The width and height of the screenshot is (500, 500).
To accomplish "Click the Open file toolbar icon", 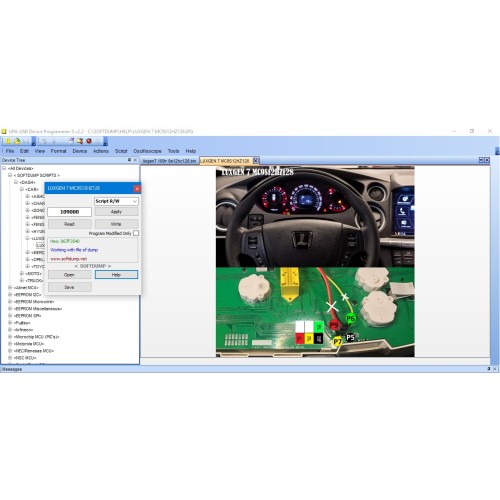I will [17, 141].
